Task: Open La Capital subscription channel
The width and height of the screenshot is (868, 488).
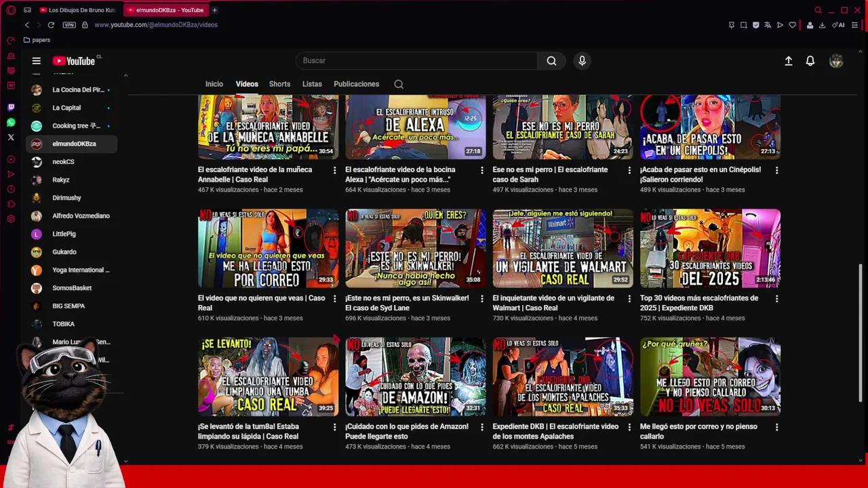Action: point(71,108)
